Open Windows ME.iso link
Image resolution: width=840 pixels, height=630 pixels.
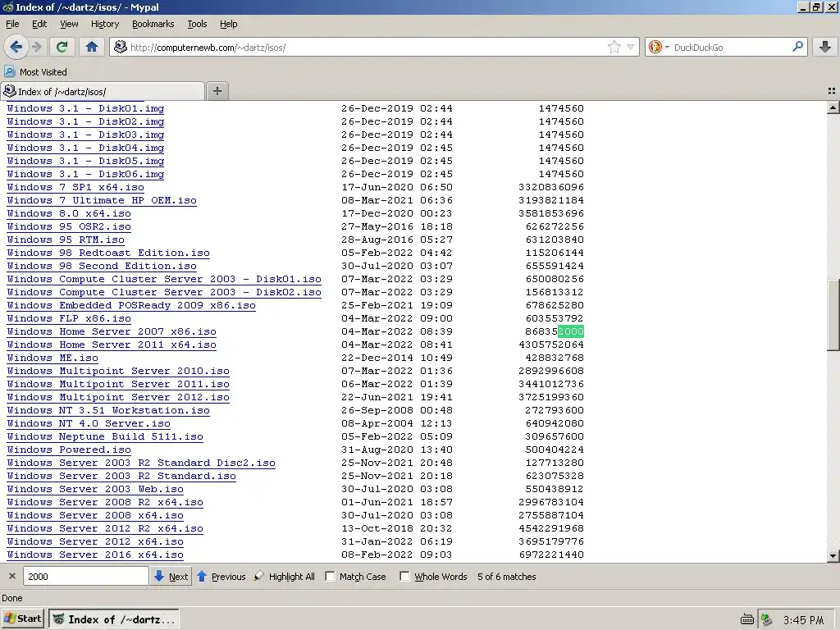[52, 358]
